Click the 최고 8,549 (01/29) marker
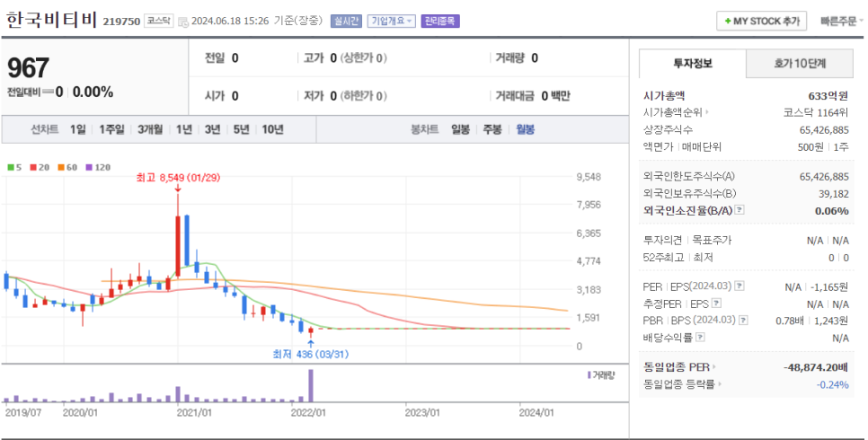This screenshot has width=868, height=440. click(178, 178)
